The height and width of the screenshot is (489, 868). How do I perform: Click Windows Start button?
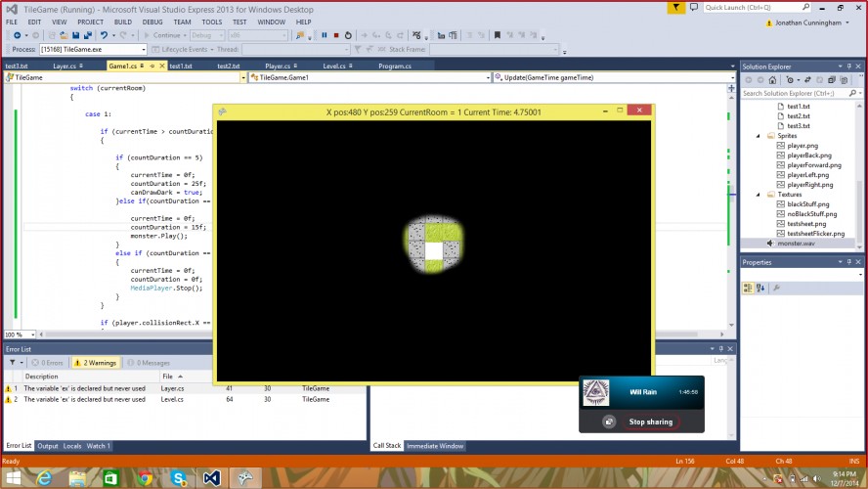coord(12,478)
